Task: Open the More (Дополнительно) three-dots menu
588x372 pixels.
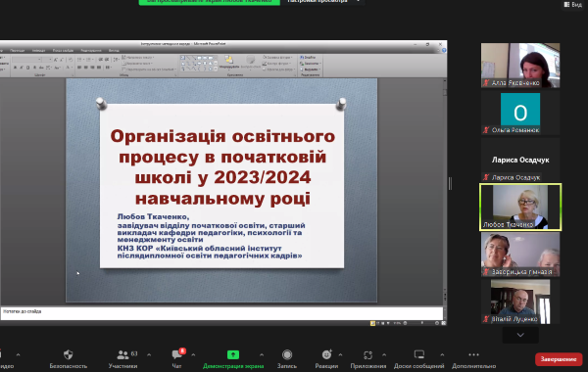Action: [x=473, y=354]
